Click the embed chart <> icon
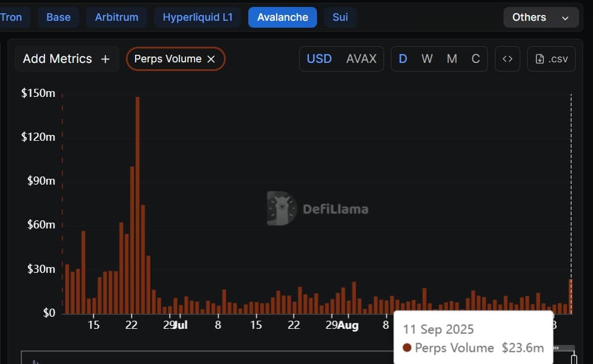 click(507, 58)
